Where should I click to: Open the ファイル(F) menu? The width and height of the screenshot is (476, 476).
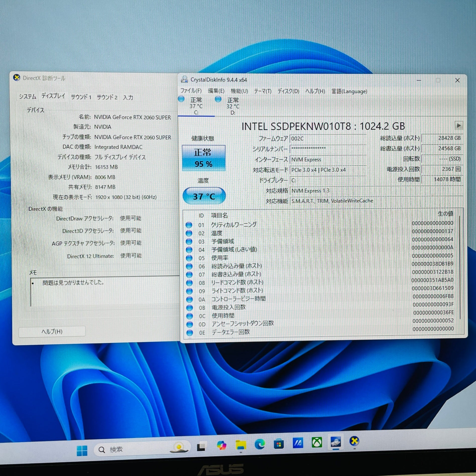coord(191,91)
